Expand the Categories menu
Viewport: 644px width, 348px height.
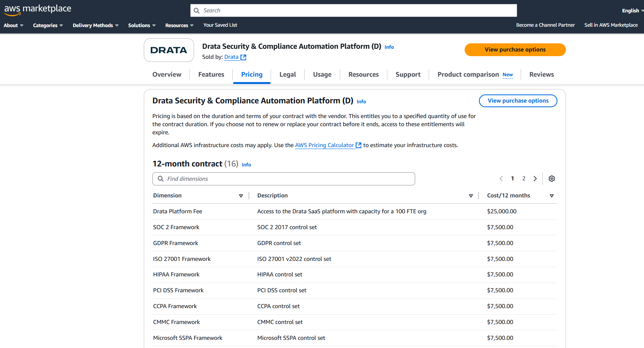pos(48,26)
